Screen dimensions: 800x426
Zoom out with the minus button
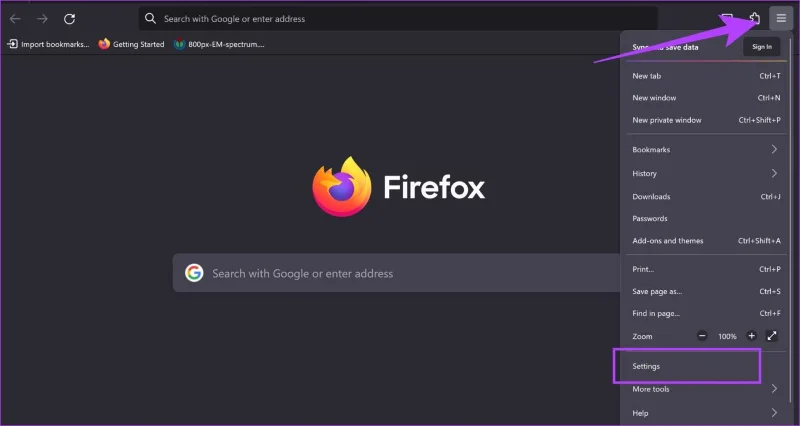click(703, 336)
